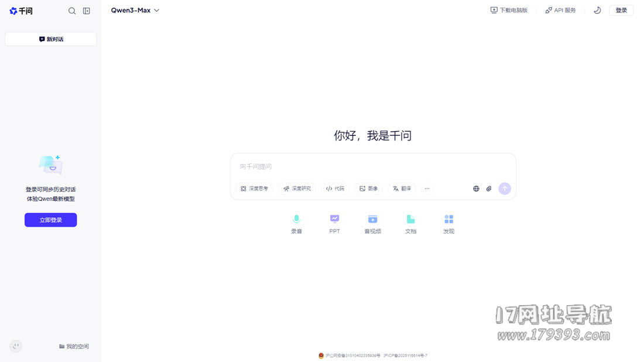This screenshot has width=644, height=362.
Task: Enable 深度思考 deep thinking mode
Action: point(255,189)
